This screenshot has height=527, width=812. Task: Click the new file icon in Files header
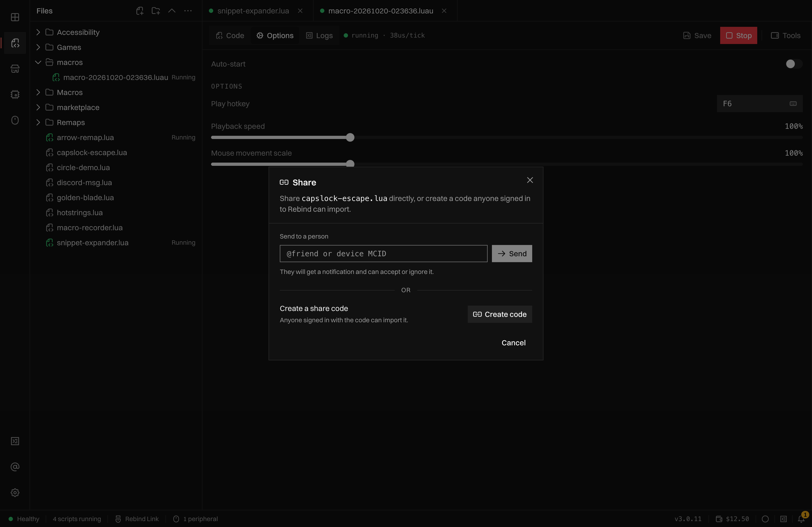[140, 11]
